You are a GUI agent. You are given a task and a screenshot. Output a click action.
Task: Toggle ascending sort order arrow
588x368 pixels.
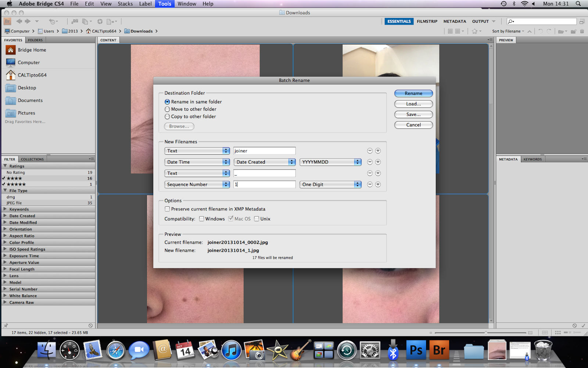(x=529, y=31)
